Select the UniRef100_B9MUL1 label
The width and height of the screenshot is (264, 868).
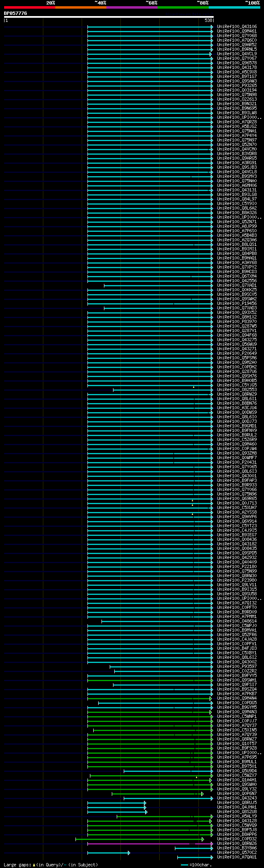pyautogui.click(x=237, y=762)
